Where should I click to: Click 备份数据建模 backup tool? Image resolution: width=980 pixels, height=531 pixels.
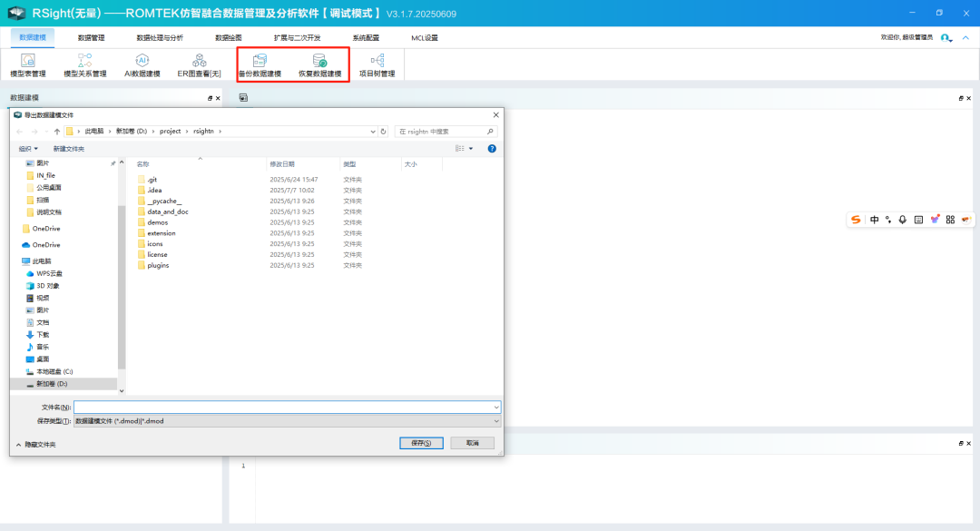click(x=260, y=65)
